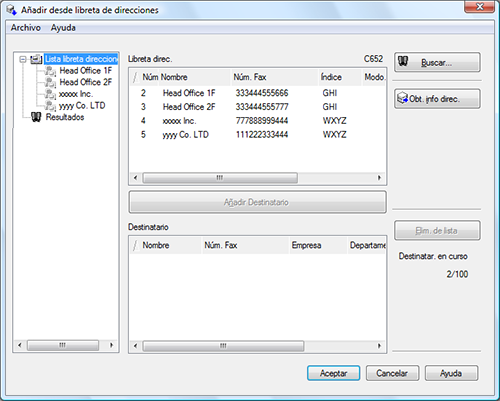Click fax number 777888999444

[262, 120]
